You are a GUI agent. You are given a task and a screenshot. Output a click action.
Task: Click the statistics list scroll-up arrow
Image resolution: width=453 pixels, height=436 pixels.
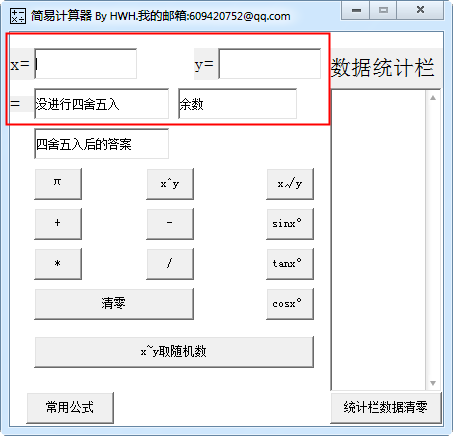click(433, 98)
